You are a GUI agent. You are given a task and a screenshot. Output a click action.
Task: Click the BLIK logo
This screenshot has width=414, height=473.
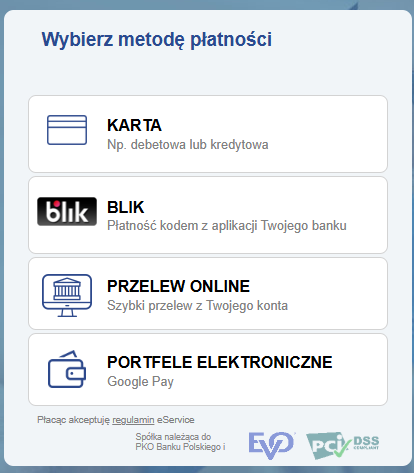[x=67, y=211]
